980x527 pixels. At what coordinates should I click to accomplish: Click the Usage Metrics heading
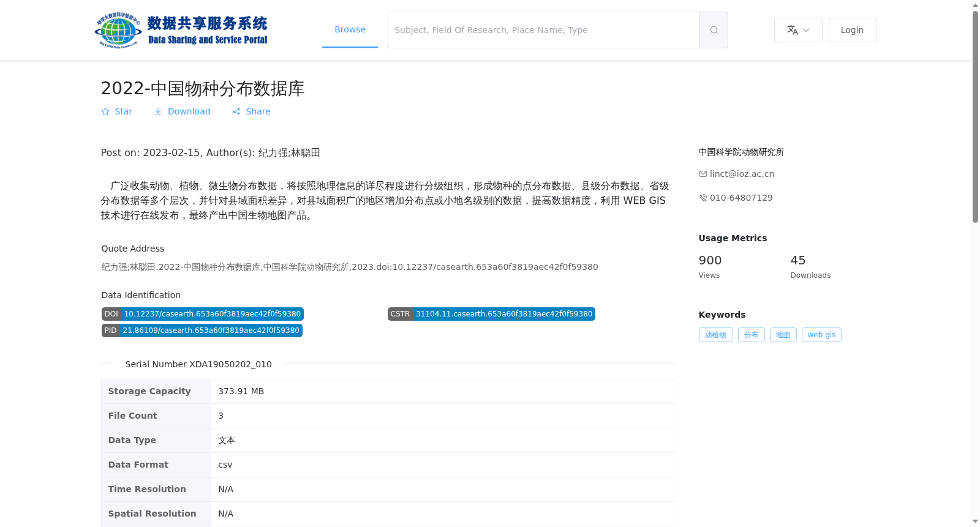(733, 238)
